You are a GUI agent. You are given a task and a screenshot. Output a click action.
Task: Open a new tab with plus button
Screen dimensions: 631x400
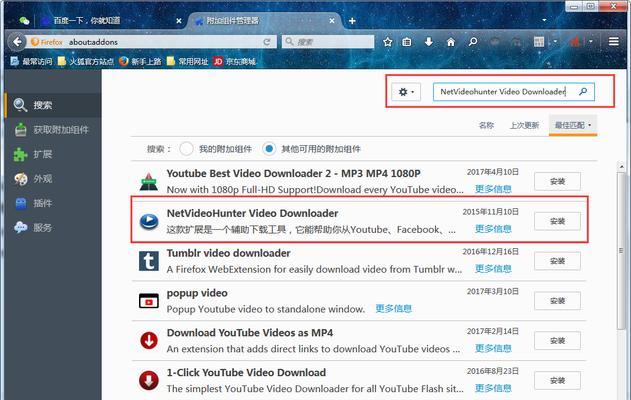352,21
